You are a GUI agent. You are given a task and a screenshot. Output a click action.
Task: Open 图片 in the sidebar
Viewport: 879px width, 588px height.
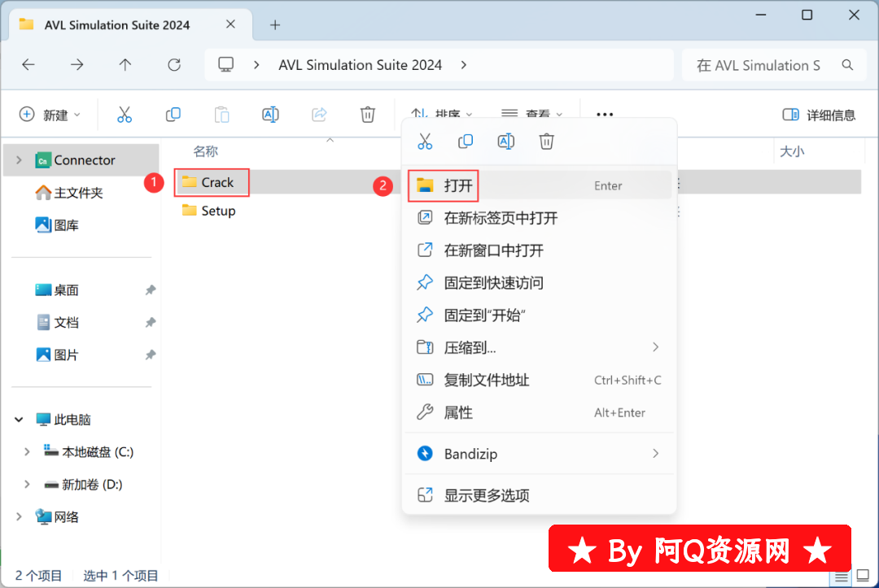(x=57, y=355)
